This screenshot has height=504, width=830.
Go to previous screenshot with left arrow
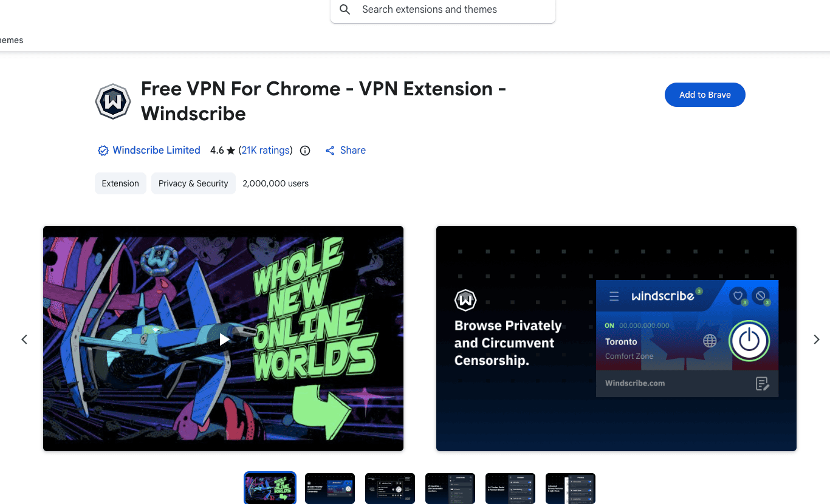[x=24, y=339]
